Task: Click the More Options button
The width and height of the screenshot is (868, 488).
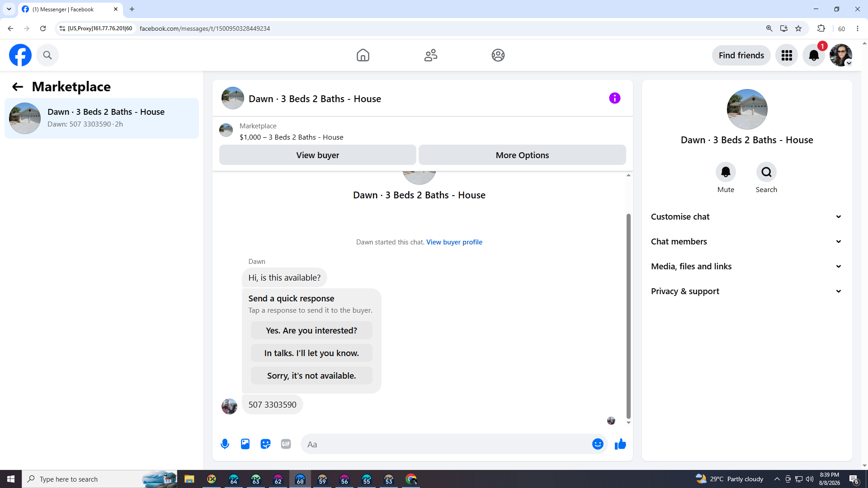Action: point(522,155)
